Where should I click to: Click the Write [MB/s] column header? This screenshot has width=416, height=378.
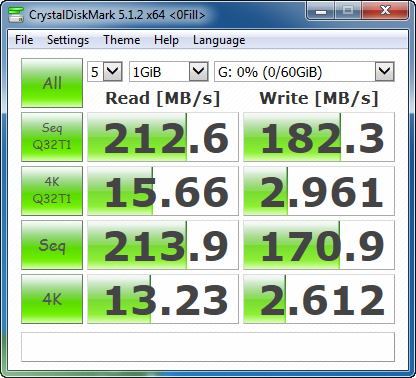[319, 98]
